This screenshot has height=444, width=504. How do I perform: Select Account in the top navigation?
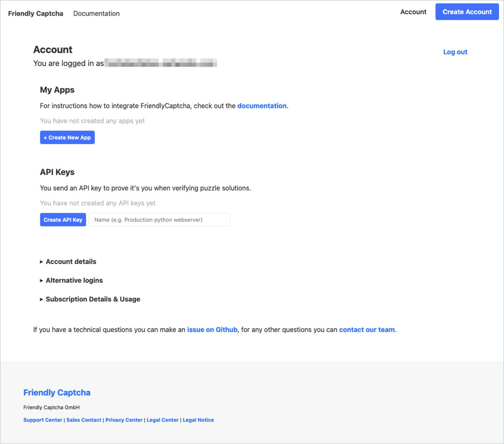(x=413, y=12)
